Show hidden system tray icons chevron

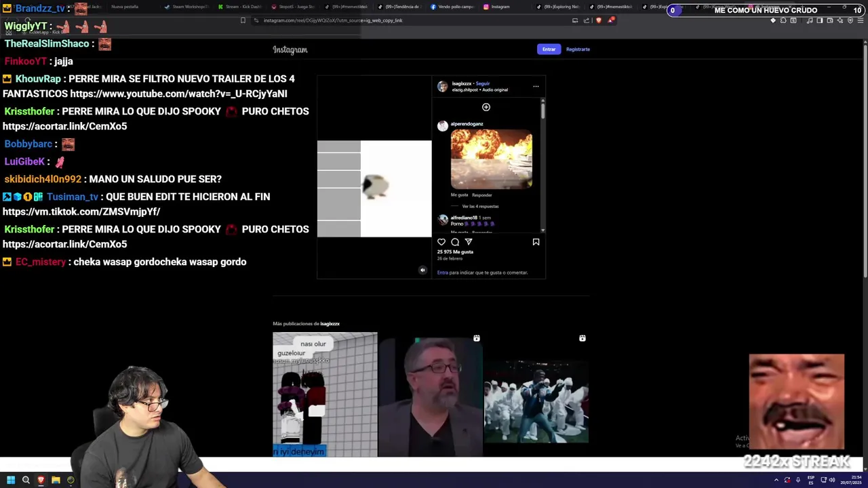[x=776, y=480]
